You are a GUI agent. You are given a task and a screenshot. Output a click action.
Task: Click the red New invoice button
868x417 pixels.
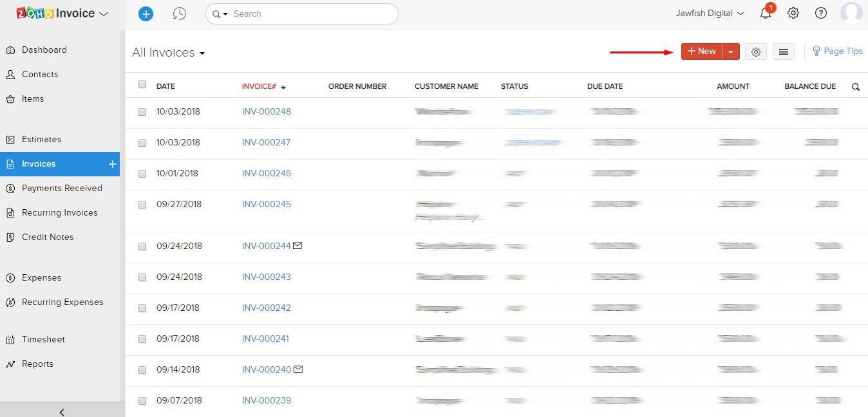coord(701,51)
